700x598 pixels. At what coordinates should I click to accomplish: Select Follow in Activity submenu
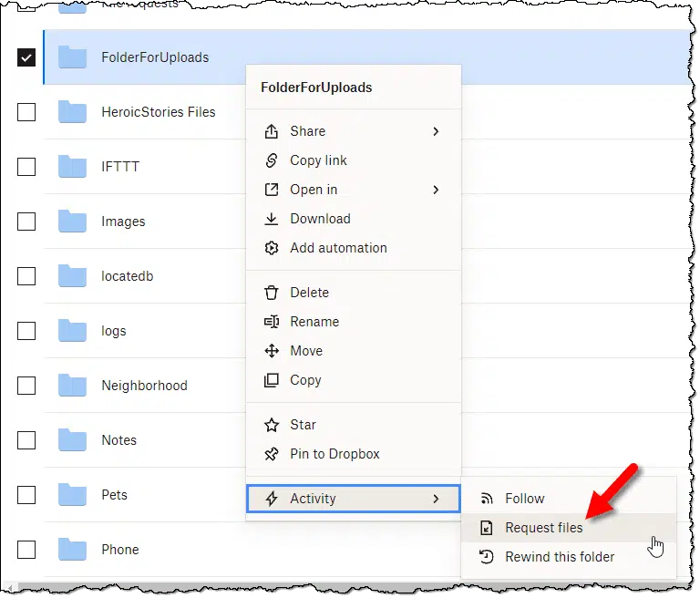[571, 500]
